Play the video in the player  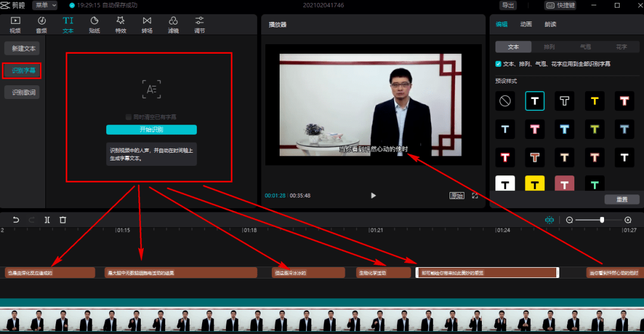click(373, 196)
